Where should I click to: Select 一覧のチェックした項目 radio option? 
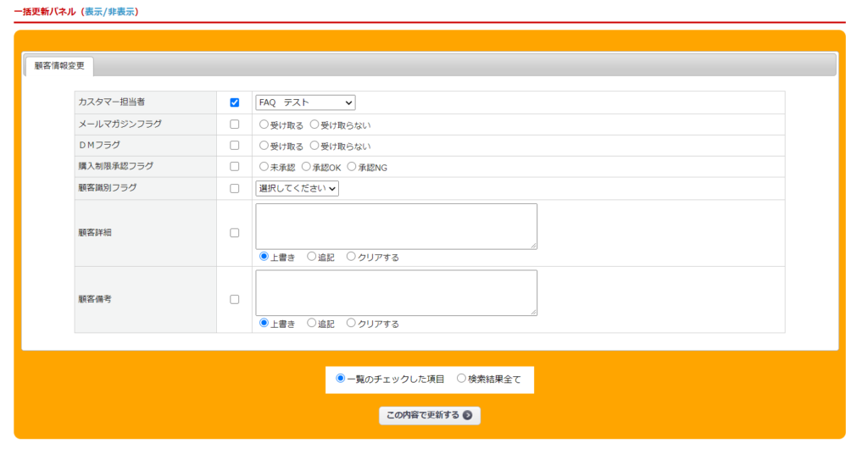pos(341,379)
